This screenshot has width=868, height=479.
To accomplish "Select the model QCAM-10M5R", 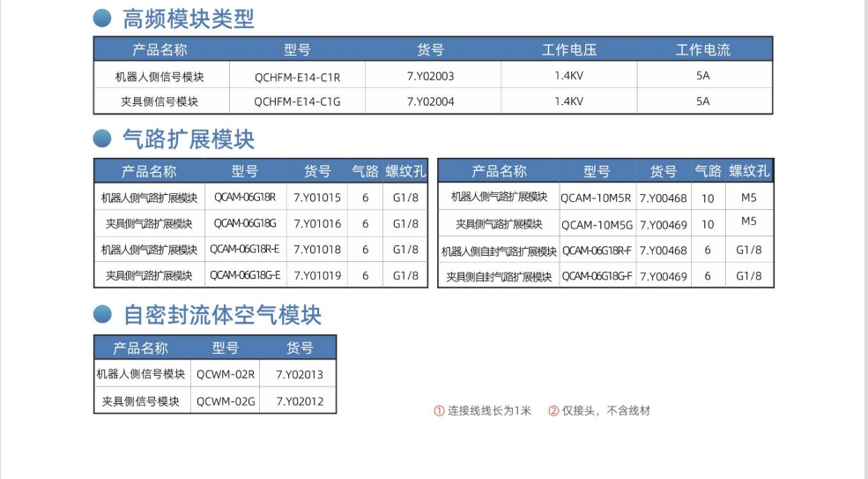I will pyautogui.click(x=596, y=198).
